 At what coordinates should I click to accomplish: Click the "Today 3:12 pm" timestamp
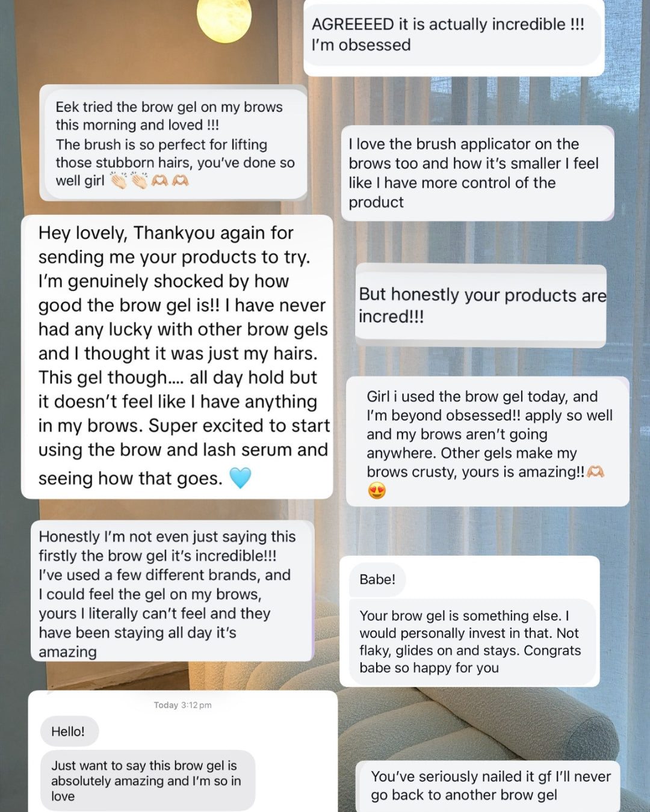[182, 705]
